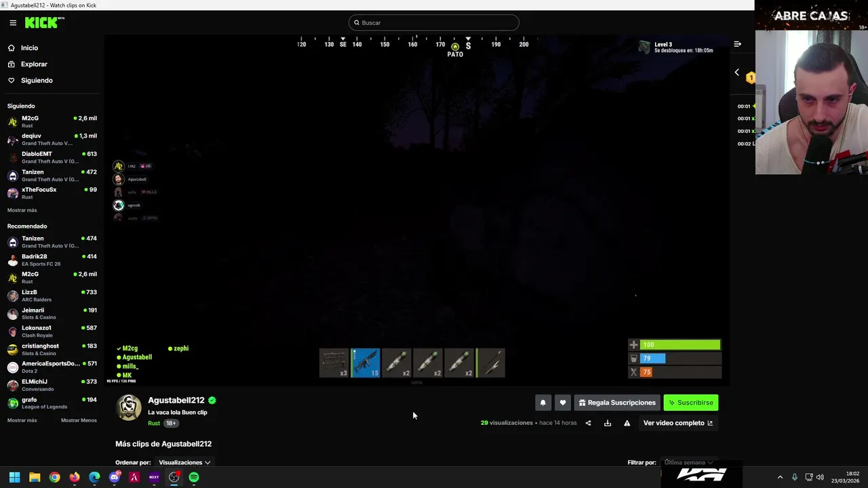Open Google Chrome from taskbar
The width and height of the screenshot is (868, 488).
pyautogui.click(x=54, y=477)
